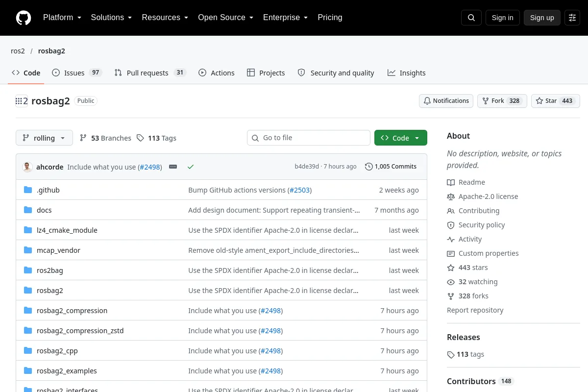
Task: Click the green checkmark commit status
Action: (191, 167)
